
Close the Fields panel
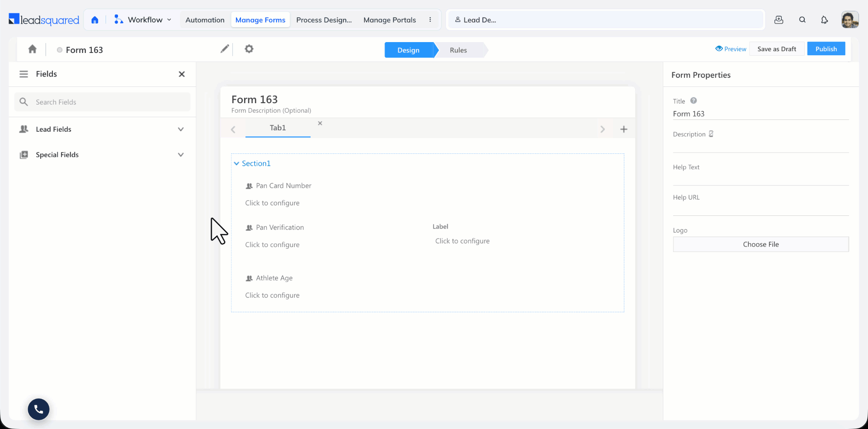pos(182,74)
